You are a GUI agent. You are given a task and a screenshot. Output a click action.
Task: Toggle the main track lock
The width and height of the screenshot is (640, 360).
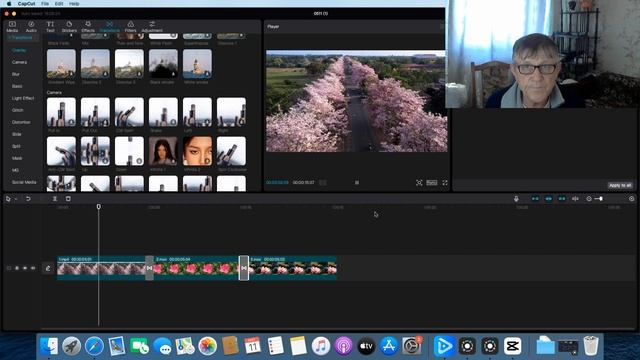tap(17, 268)
